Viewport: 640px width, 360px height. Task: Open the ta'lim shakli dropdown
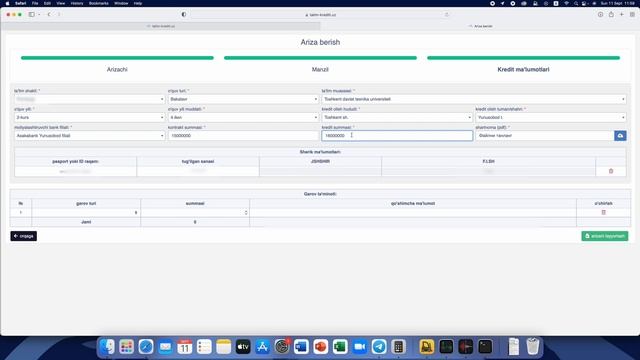coord(89,99)
